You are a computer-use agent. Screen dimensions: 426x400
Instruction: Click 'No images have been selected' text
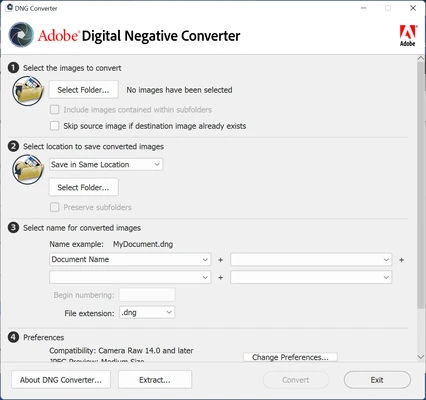(179, 90)
